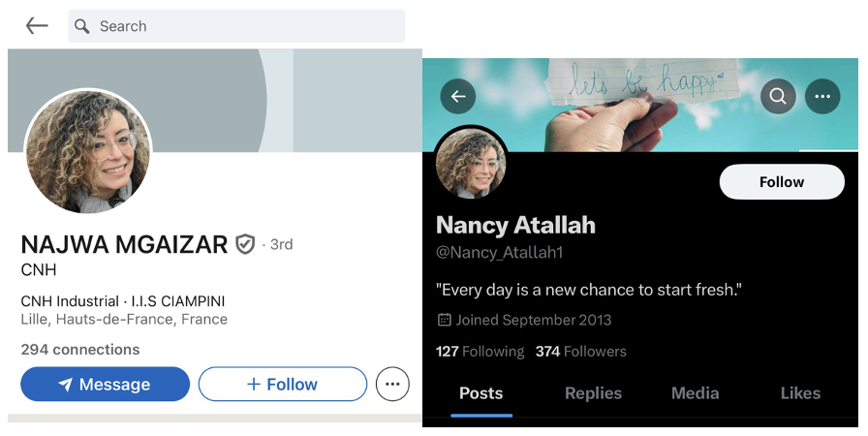Click the search magnifier icon in LinkedIn
Image resolution: width=868 pixels, height=436 pixels.
[82, 26]
